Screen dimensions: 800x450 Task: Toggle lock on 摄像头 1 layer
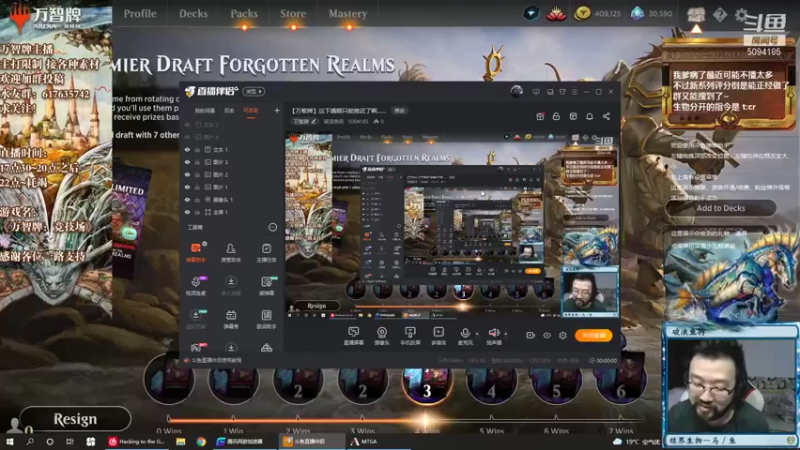pyautogui.click(x=197, y=199)
